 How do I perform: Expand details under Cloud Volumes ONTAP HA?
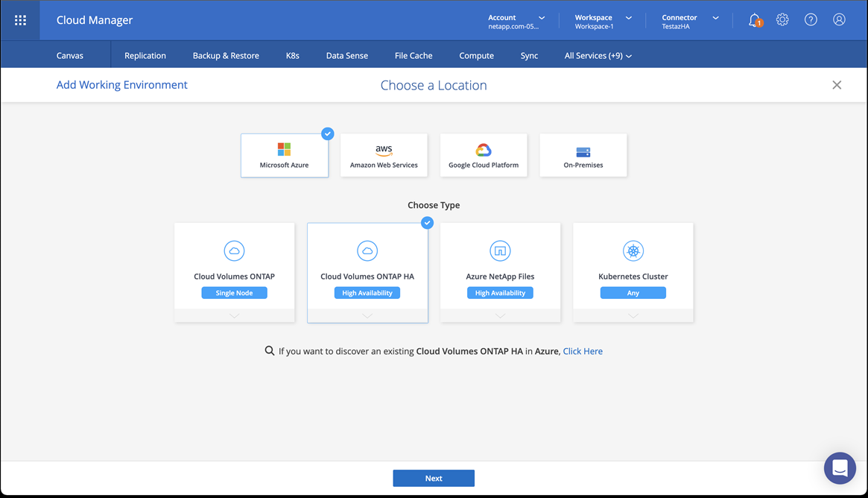coord(367,315)
